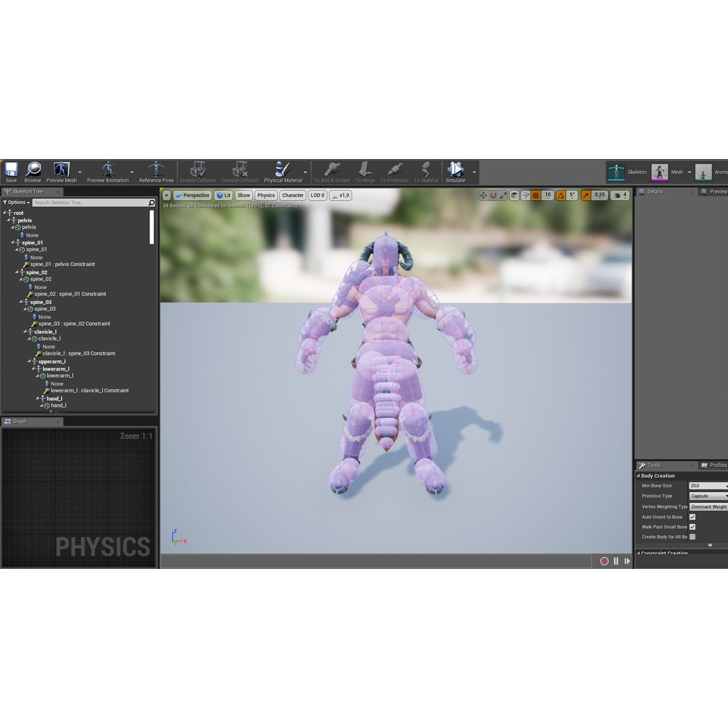This screenshot has height=728, width=728.
Task: Click Disable Collision toolbar icon
Action: coord(239,173)
